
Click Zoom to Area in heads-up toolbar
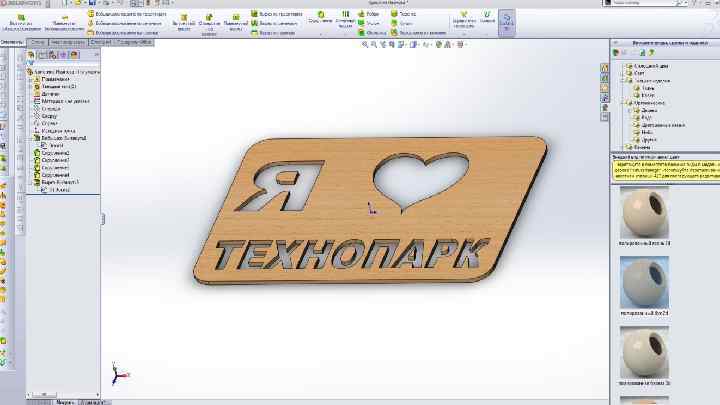(x=374, y=45)
